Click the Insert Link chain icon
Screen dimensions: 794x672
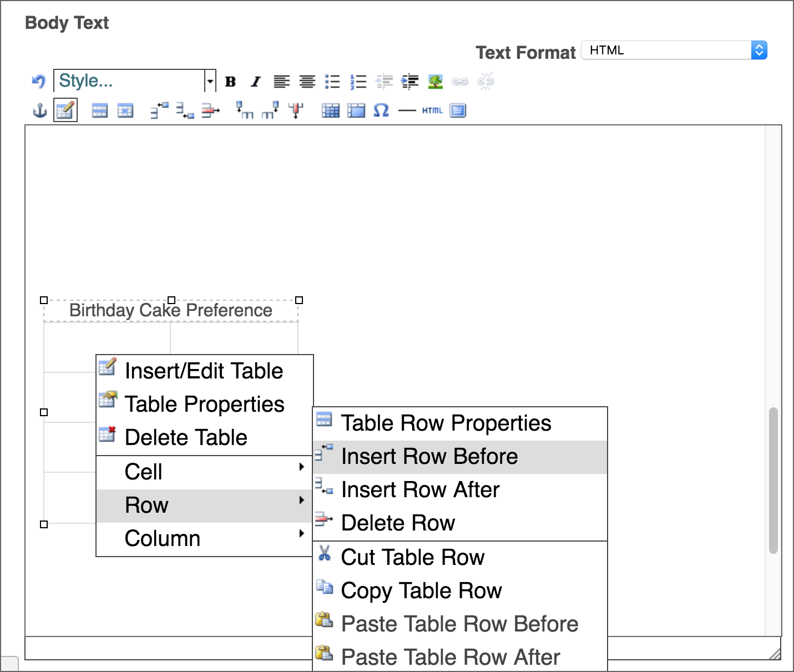click(x=460, y=82)
